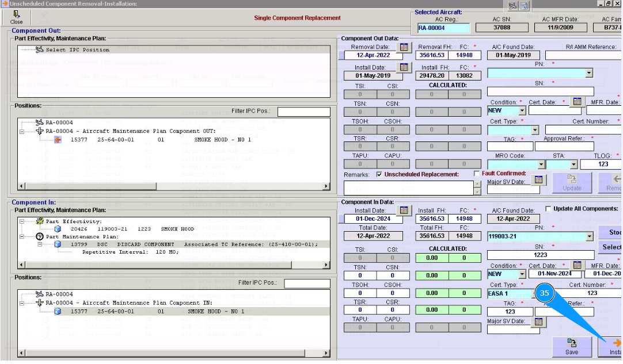Enable the Fault Confirmed checkbox
This screenshot has height=364, width=623.
(477, 174)
